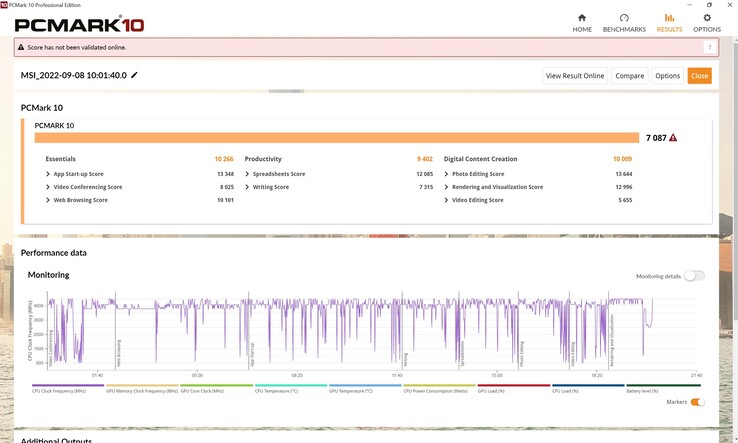This screenshot has width=738, height=443.
Task: Click the PCMARK 10 logo
Action: click(x=79, y=25)
